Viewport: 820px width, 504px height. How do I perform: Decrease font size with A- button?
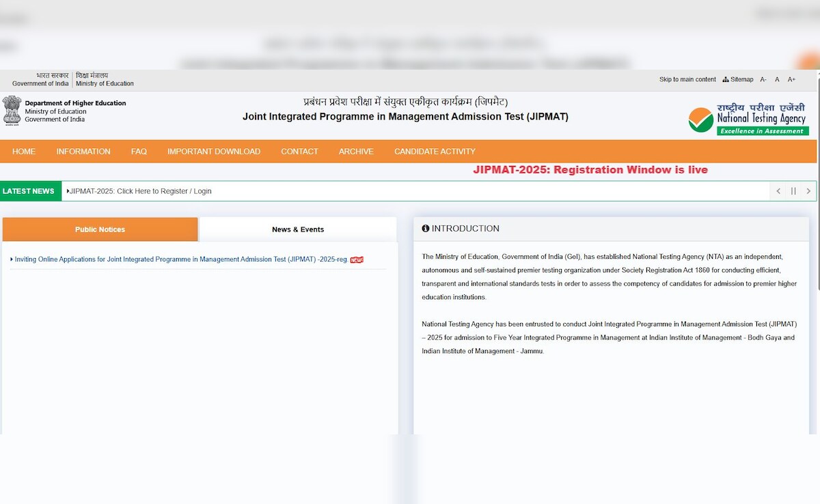coord(763,80)
